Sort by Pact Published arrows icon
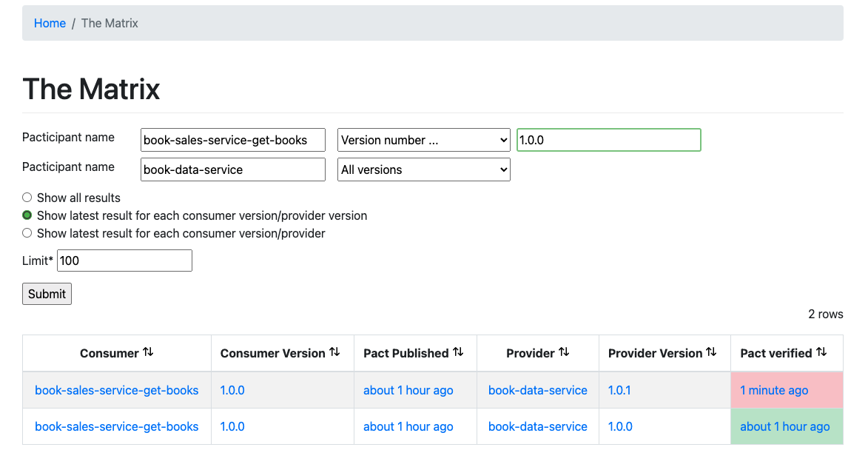868x467 pixels. tap(458, 353)
